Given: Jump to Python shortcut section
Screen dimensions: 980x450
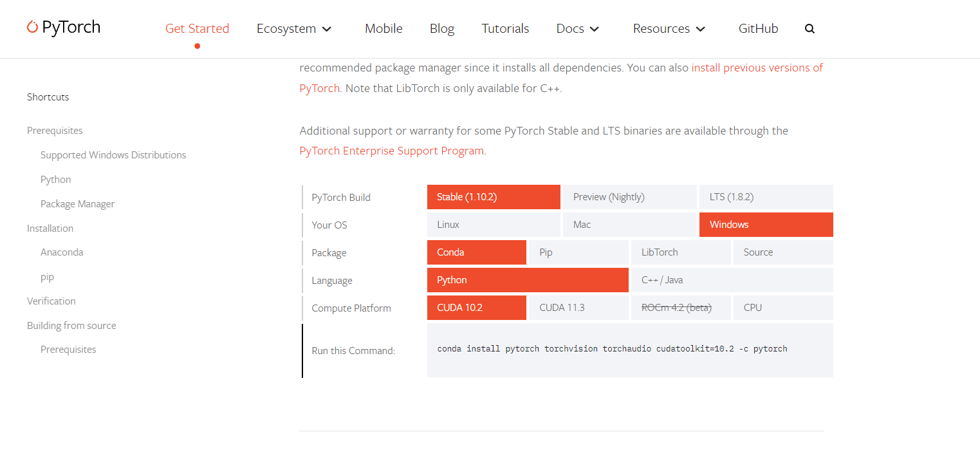Looking at the screenshot, I should 55,180.
